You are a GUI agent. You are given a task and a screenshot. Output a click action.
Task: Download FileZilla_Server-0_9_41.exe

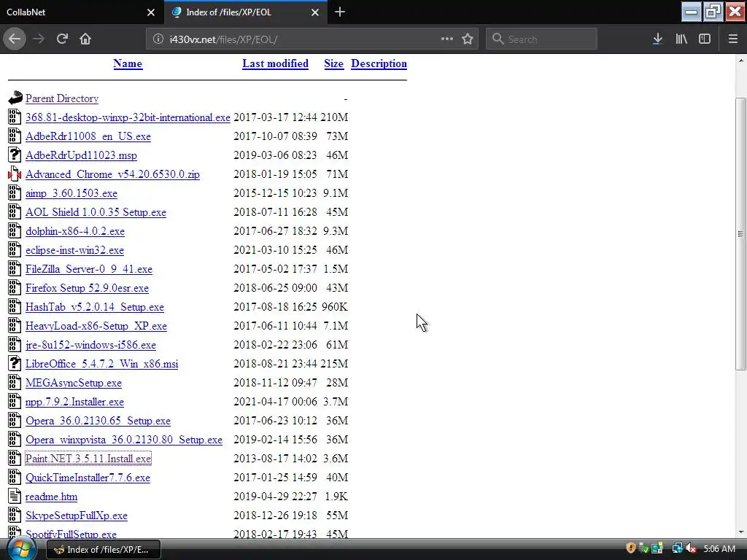(x=89, y=269)
